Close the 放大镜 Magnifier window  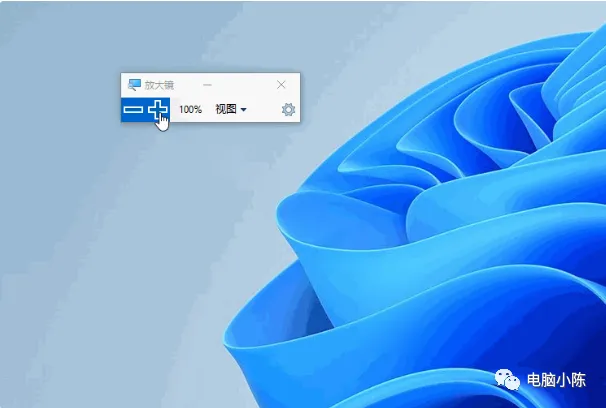281,85
